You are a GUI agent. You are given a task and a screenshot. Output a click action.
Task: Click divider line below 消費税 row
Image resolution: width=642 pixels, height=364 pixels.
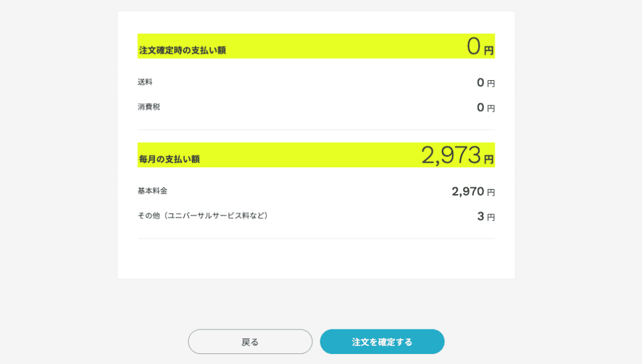[316, 130]
